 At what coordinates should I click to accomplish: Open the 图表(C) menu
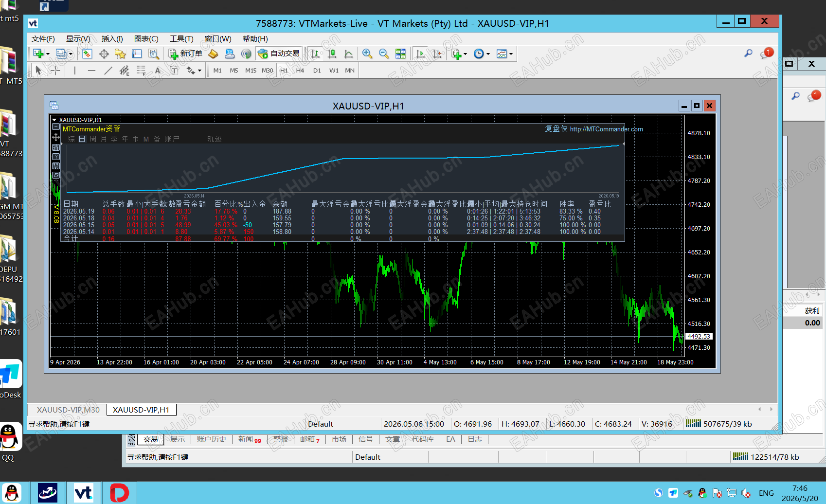pos(146,39)
